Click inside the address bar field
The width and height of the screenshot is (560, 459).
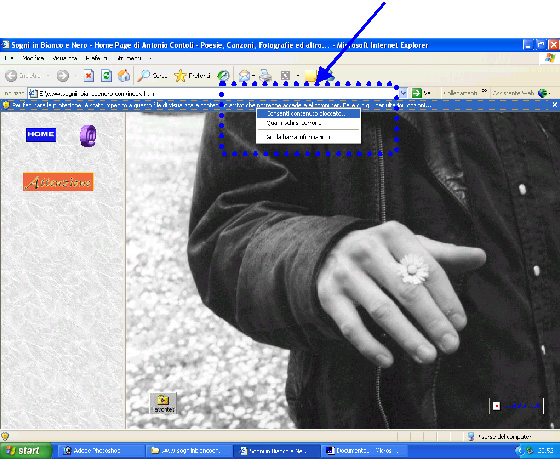213,94
